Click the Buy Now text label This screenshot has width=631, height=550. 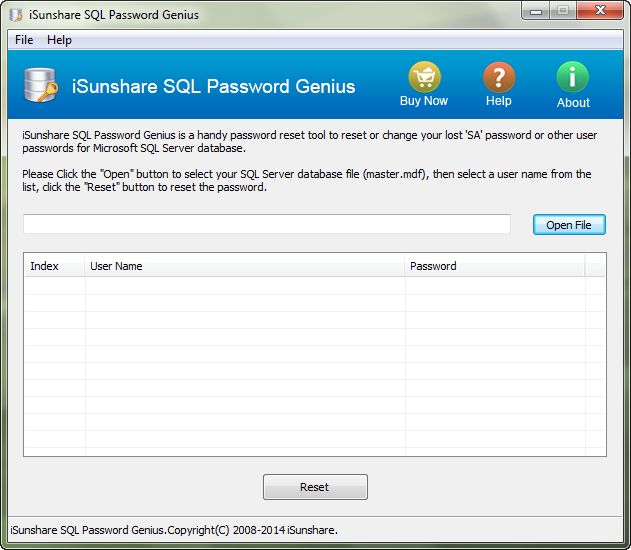coord(424,101)
